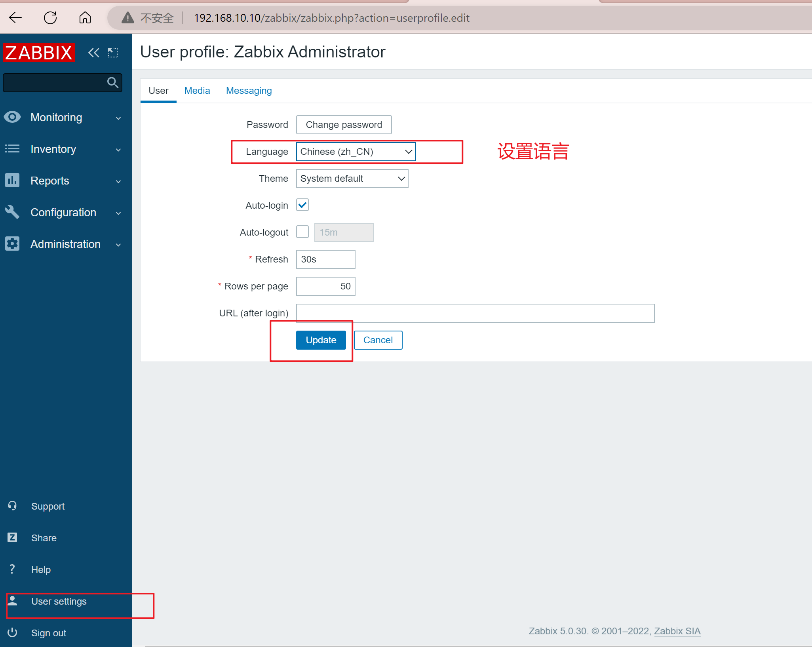Click the User settings person icon

point(12,601)
